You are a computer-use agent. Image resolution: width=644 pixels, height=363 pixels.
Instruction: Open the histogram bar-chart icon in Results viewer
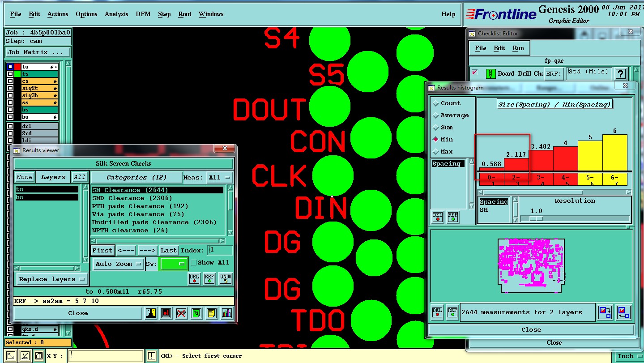pos(226,313)
